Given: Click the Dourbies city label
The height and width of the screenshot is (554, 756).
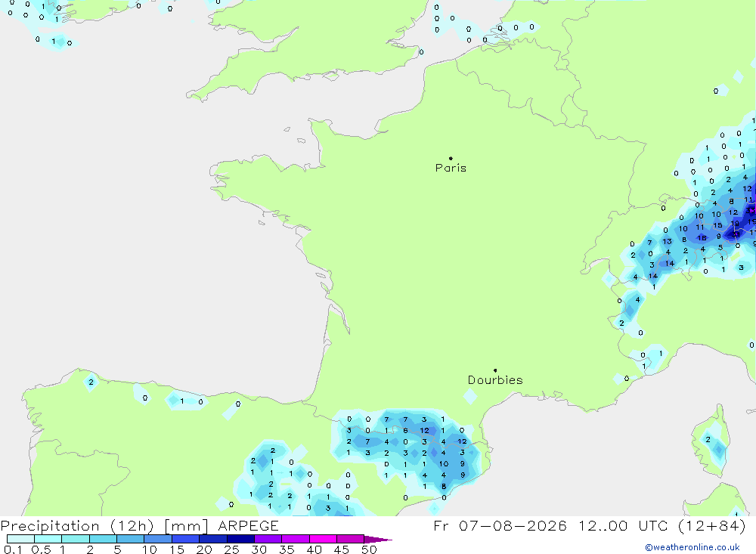Looking at the screenshot, I should tap(495, 380).
